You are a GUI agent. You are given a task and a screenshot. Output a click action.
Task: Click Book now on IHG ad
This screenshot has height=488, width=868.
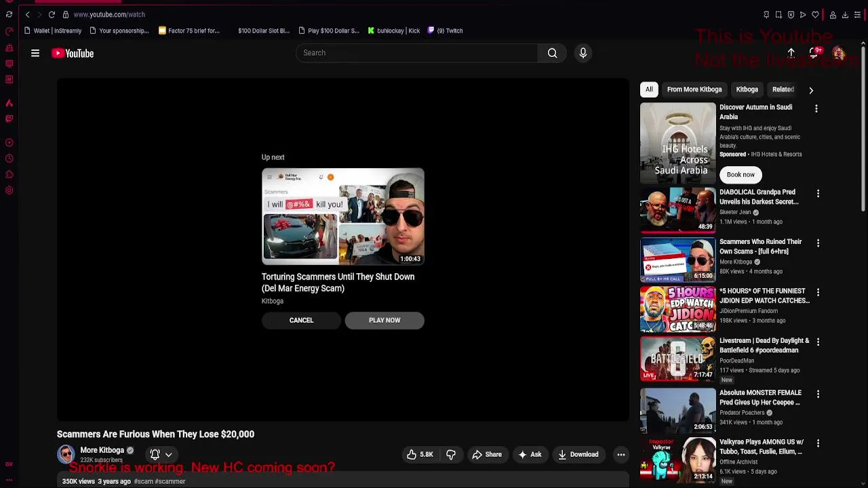pos(741,174)
